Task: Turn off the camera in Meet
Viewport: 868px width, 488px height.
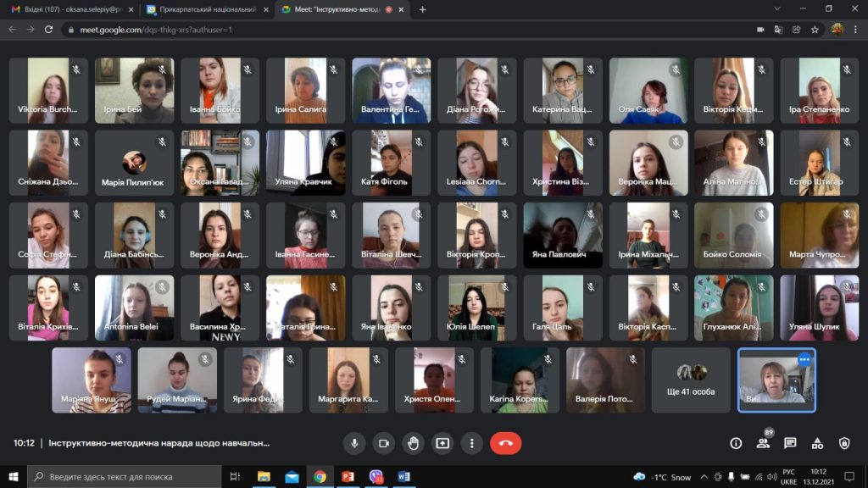Action: click(383, 443)
